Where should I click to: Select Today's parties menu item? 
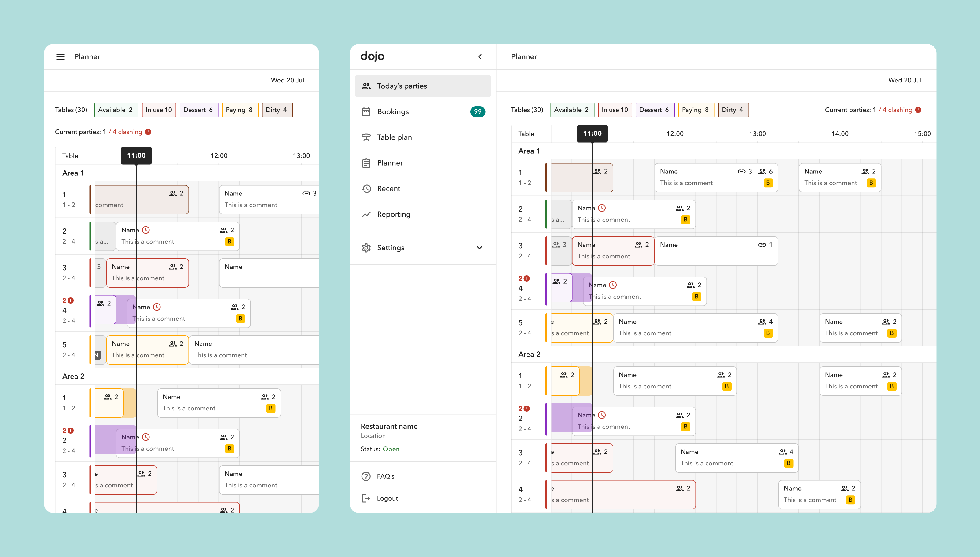coord(423,86)
